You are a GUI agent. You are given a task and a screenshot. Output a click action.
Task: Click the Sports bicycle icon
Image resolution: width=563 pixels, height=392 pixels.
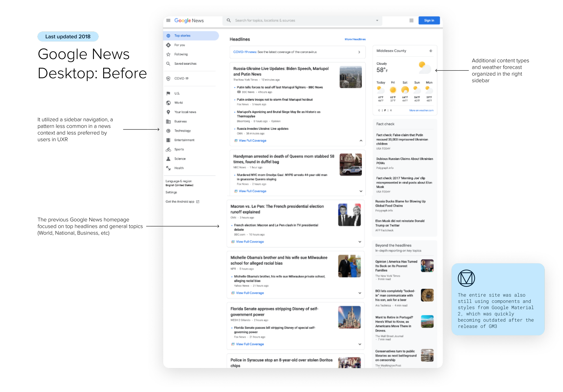tap(168, 149)
